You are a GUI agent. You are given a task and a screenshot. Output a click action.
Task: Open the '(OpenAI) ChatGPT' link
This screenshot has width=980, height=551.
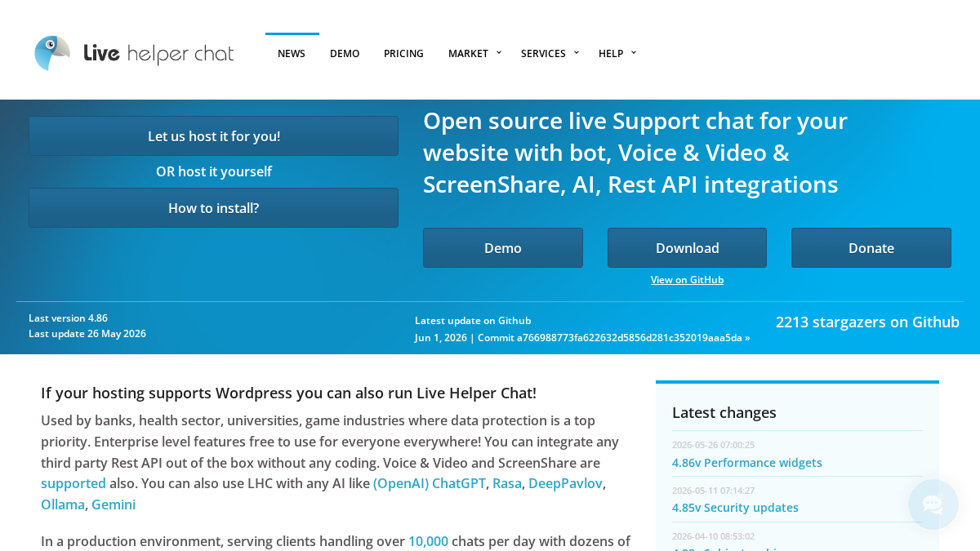coord(430,483)
